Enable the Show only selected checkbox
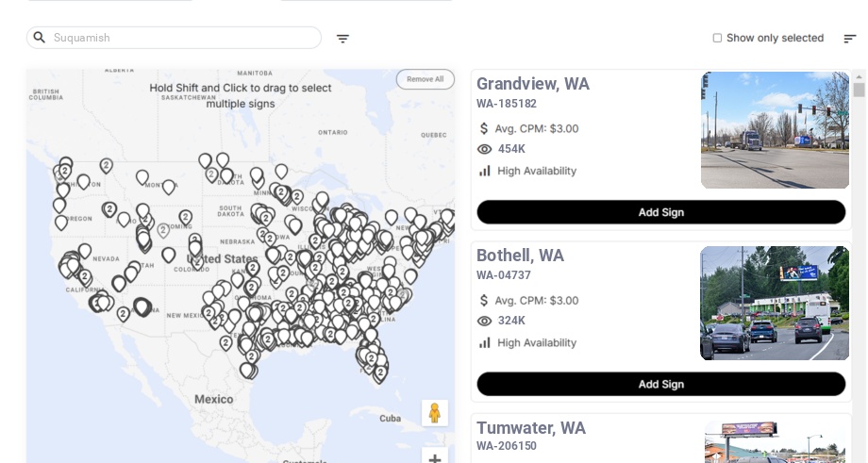 [717, 39]
